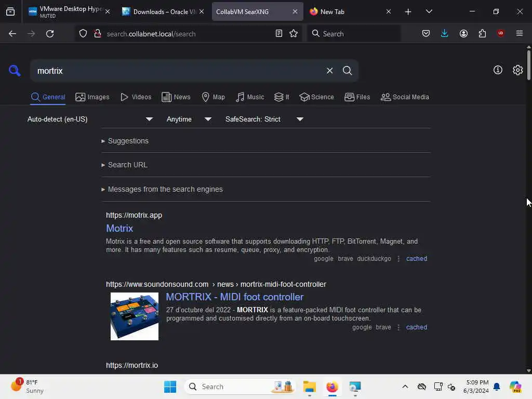Click the MORTRIX foot controller thumbnail

(x=135, y=316)
